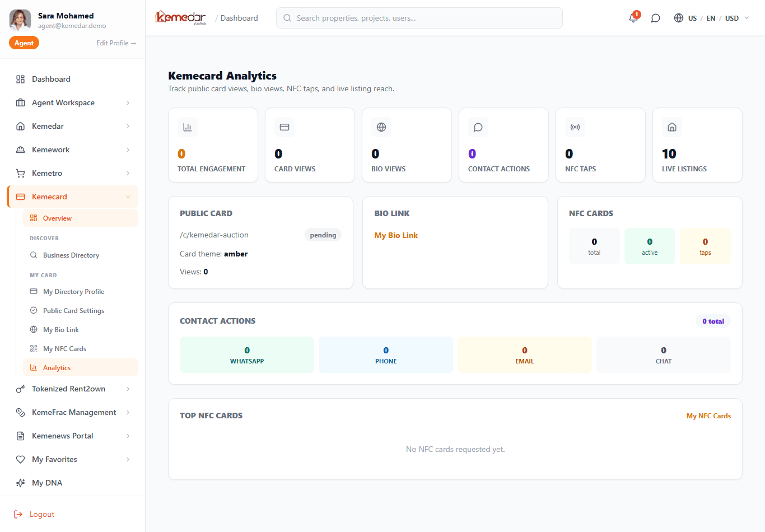Click the Tokenized Rent2own key icon
Viewport: 765px width, 532px height.
tap(21, 389)
